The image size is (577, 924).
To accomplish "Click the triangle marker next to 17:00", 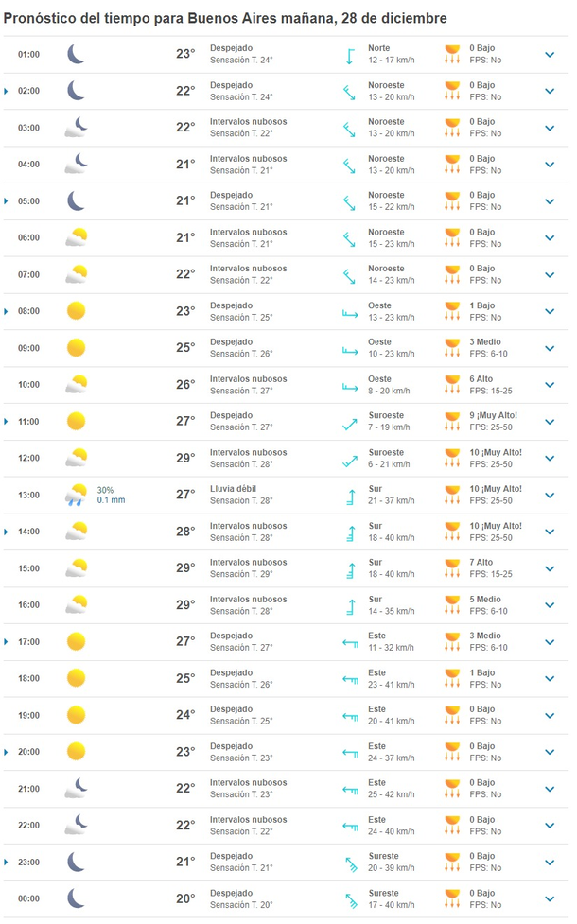I will click(x=7, y=642).
